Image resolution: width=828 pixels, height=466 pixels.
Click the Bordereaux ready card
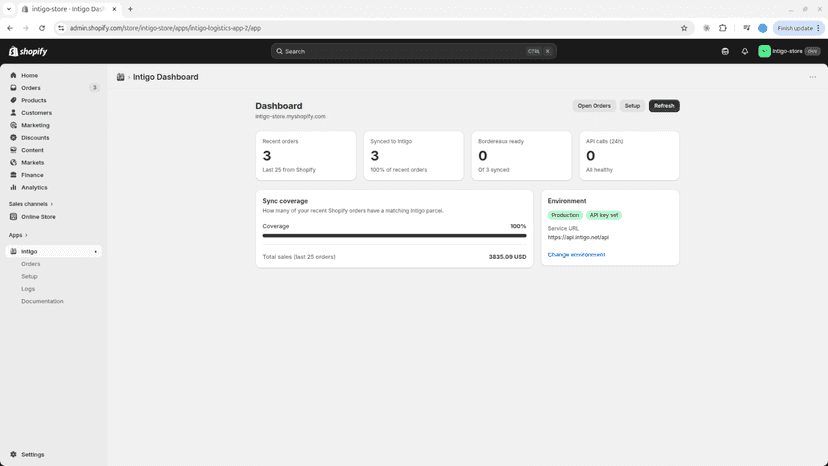[x=521, y=156]
